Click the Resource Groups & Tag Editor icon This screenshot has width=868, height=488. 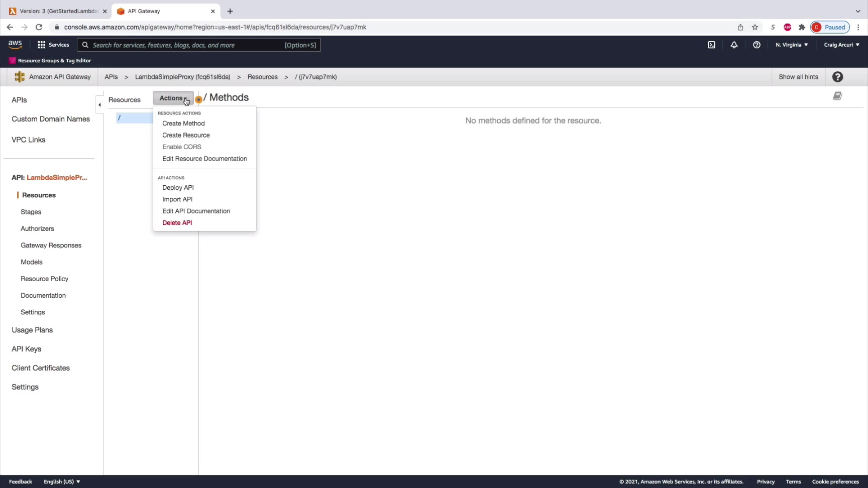(12, 60)
